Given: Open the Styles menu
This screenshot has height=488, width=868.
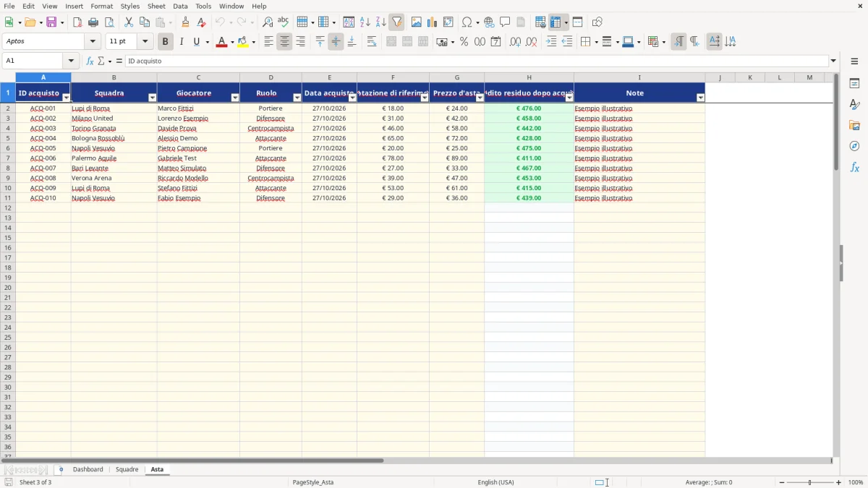Looking at the screenshot, I should [130, 6].
